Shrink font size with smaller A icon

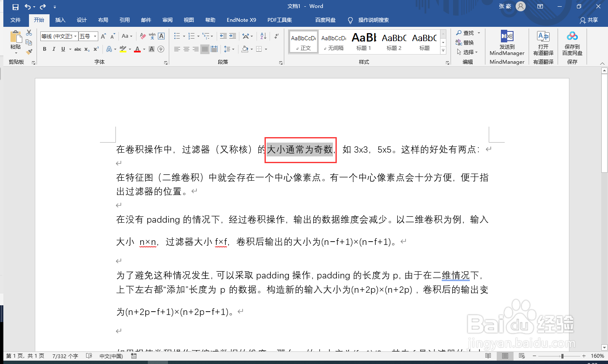click(x=113, y=36)
